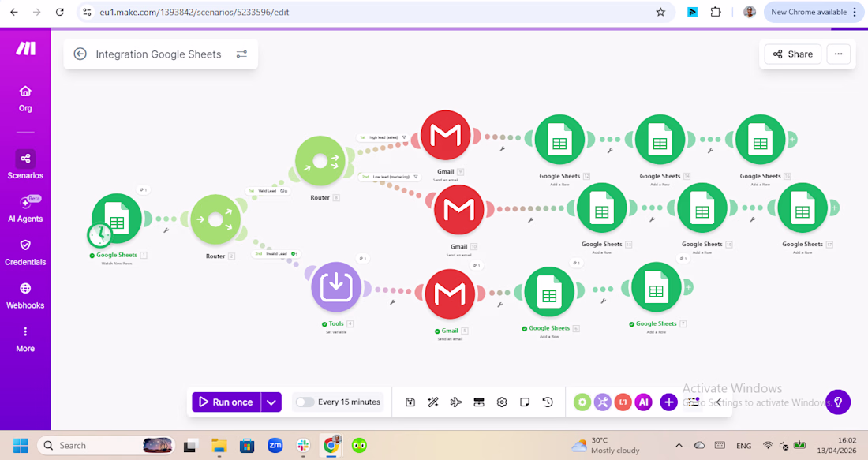Open the 2nd Invalid Lead route label
This screenshot has width=868, height=460.
(x=275, y=254)
